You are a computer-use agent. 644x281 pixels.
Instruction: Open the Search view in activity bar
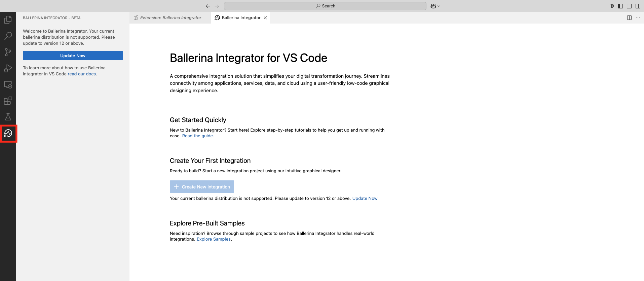[x=8, y=36]
